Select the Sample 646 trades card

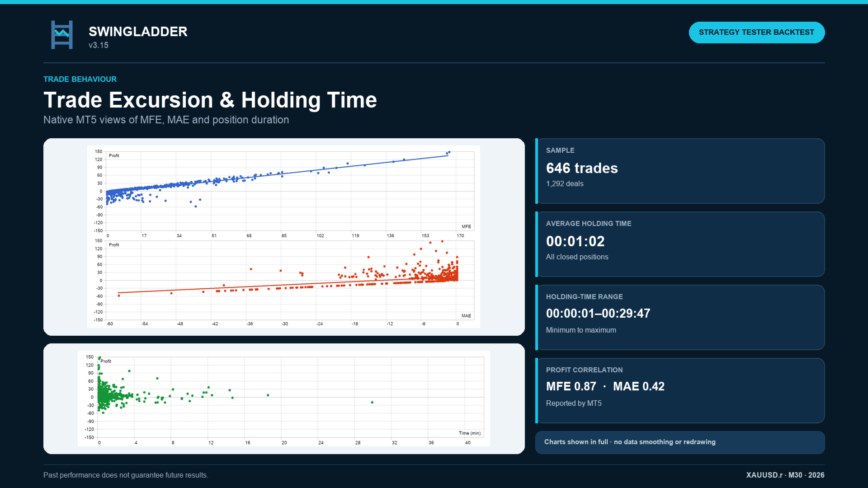tap(680, 171)
